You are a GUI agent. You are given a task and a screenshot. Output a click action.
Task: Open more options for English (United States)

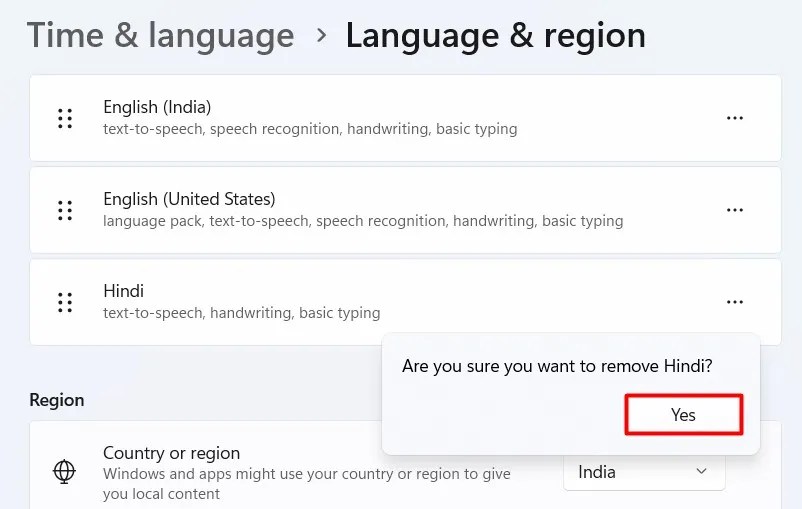coord(735,210)
